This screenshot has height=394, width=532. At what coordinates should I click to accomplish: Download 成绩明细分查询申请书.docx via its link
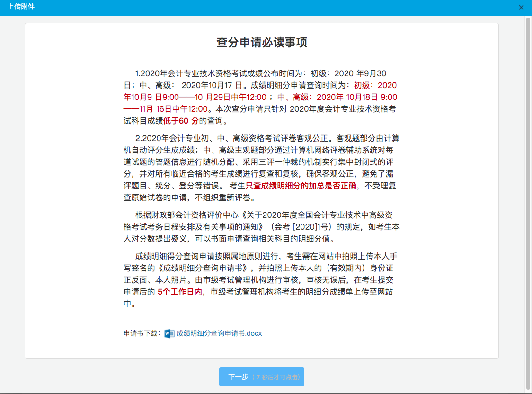[219, 333]
